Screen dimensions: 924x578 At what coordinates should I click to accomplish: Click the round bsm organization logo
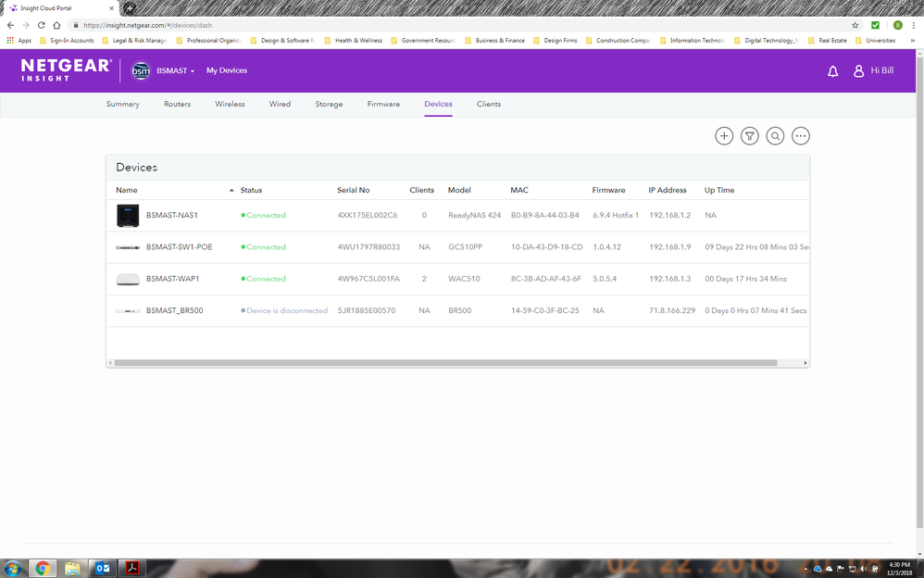click(x=140, y=70)
